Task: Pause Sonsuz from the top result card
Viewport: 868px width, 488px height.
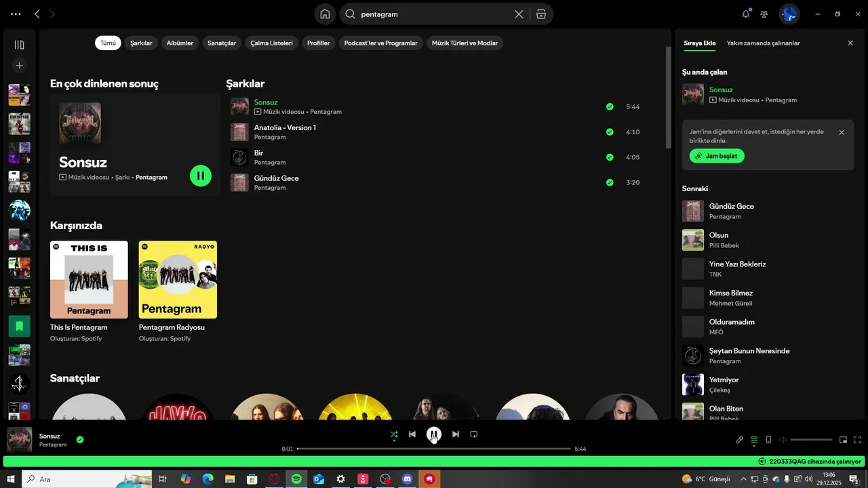Action: [x=200, y=176]
